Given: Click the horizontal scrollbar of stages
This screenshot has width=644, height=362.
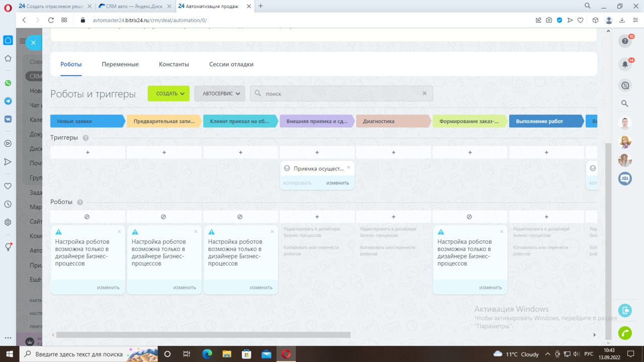Looking at the screenshot, I should click(203, 335).
